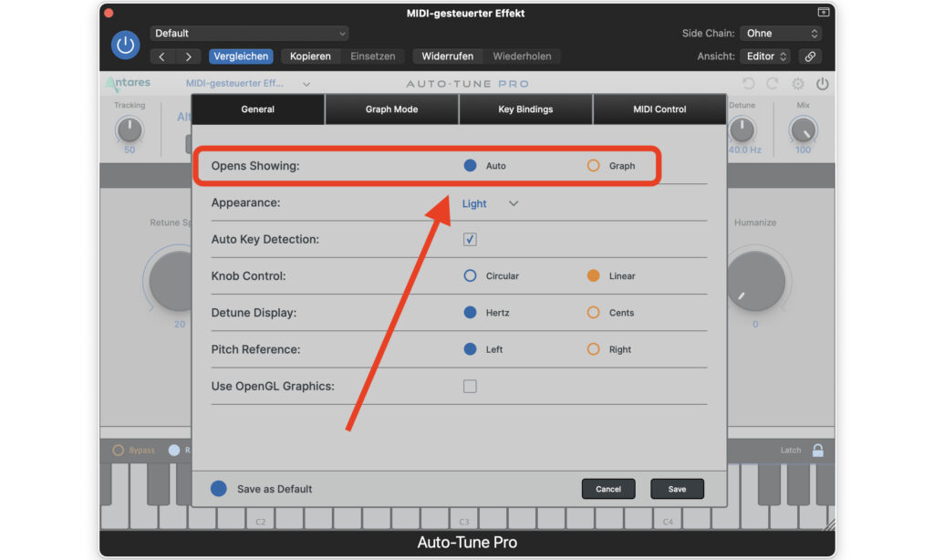934x560 pixels.
Task: Select Graph for Opens Showing
Action: tap(593, 166)
